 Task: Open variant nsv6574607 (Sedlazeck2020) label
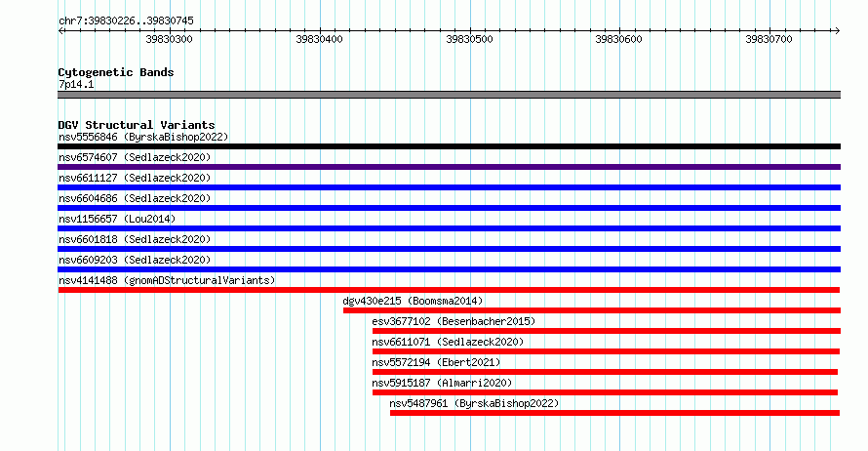tap(135, 157)
